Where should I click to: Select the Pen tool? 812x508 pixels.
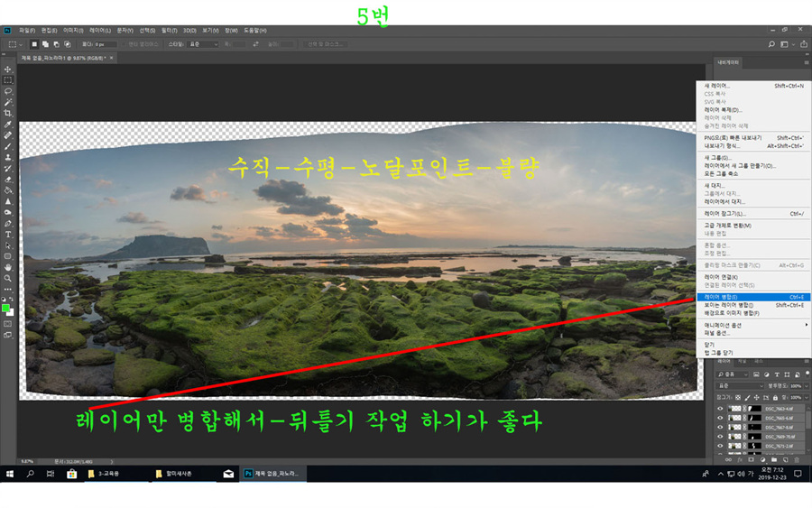coord(8,223)
